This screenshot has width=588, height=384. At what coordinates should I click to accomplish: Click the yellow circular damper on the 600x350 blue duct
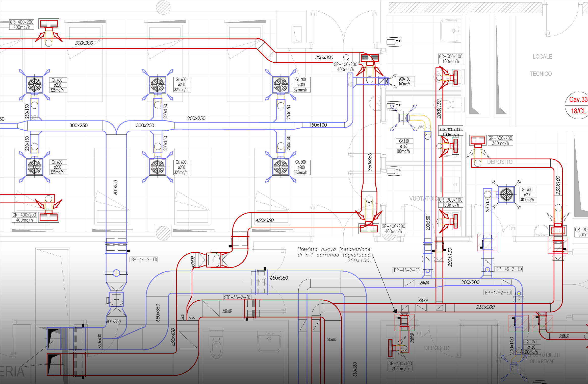click(116, 273)
